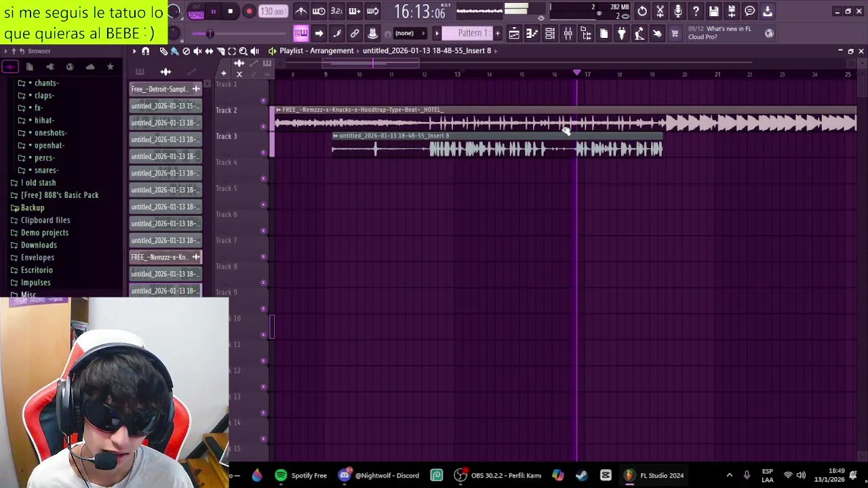Mute Track 4 using its green dot
The width and height of the screenshot is (868, 488).
(263, 178)
